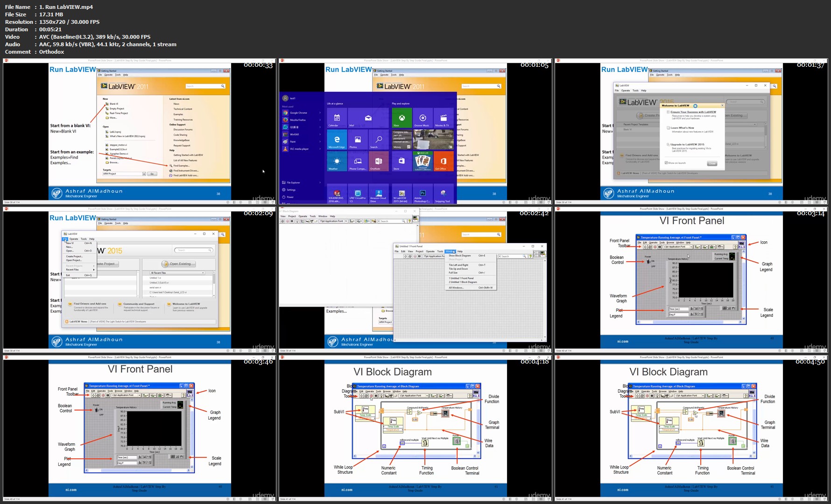Open WinRAR from the Most used list
This screenshot has height=504, width=831.
point(301,134)
